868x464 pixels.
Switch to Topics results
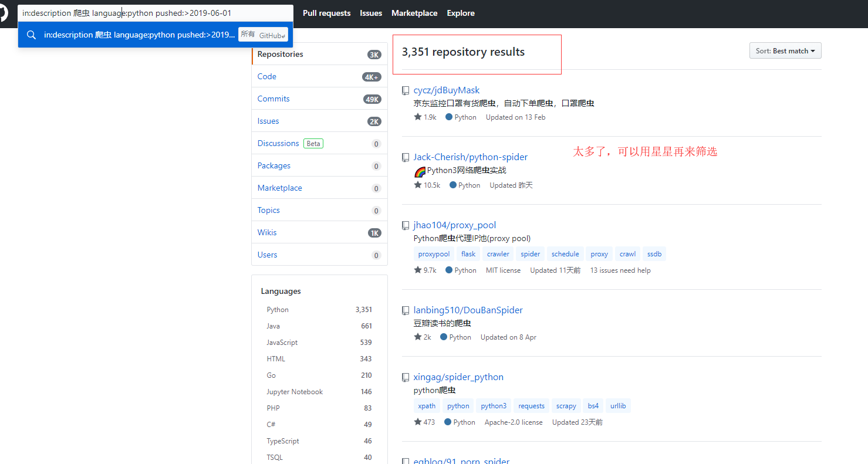click(x=319, y=210)
